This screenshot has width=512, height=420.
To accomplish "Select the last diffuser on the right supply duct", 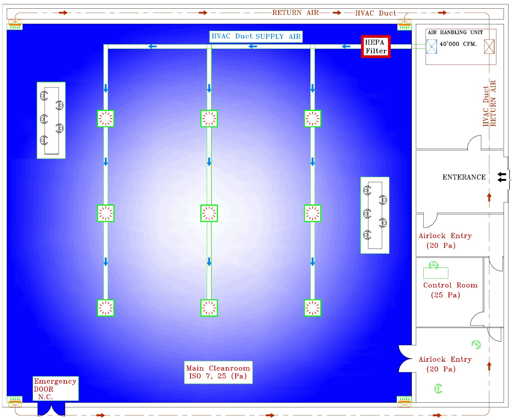I will 312,308.
